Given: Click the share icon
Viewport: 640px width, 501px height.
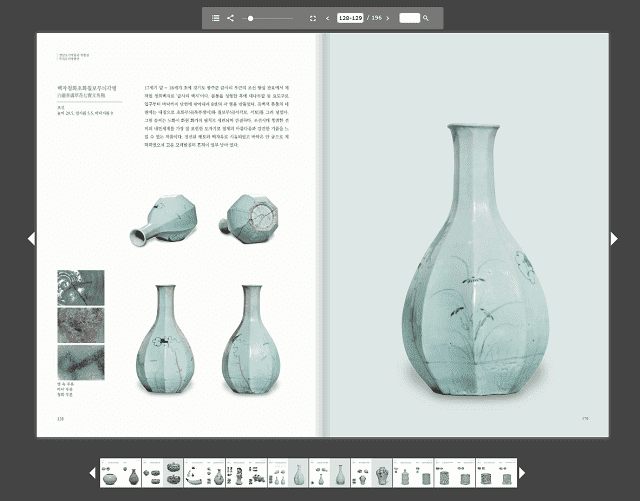Looking at the screenshot, I should point(230,18).
